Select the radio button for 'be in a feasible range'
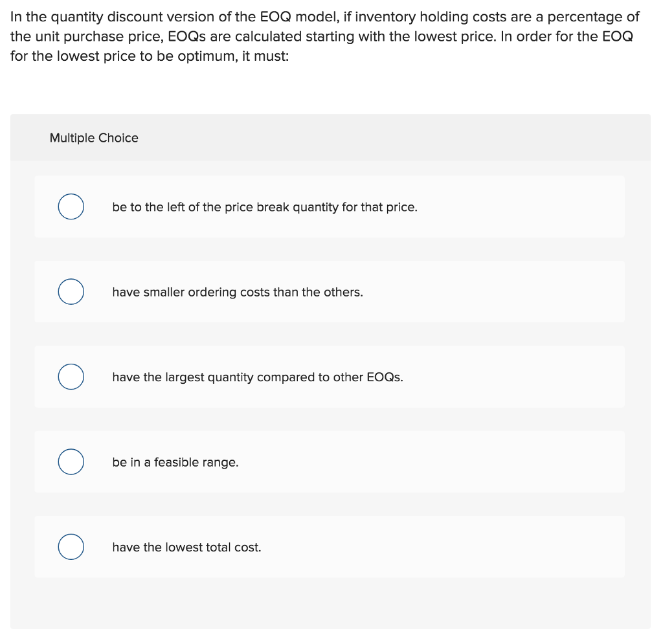 click(x=71, y=461)
